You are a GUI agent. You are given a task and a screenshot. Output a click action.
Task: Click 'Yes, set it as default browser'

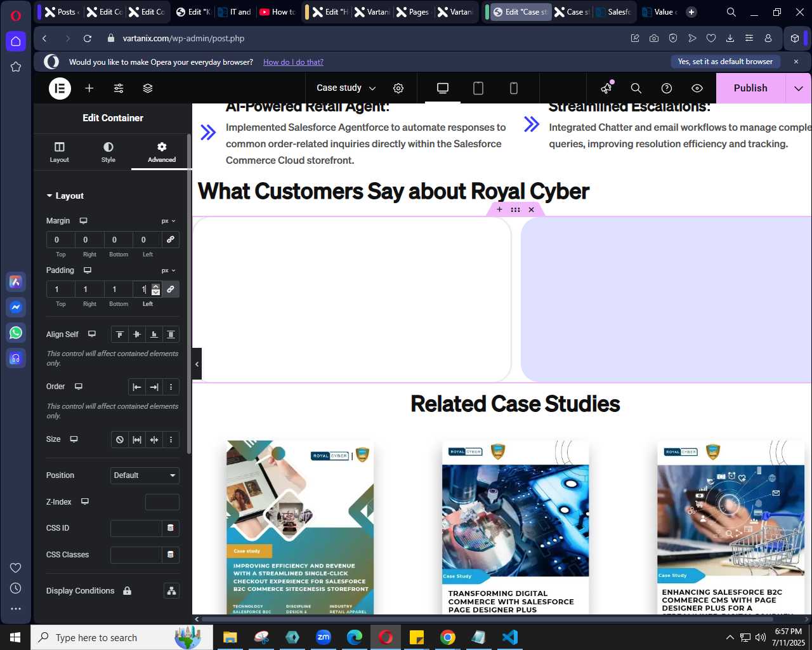tap(725, 62)
